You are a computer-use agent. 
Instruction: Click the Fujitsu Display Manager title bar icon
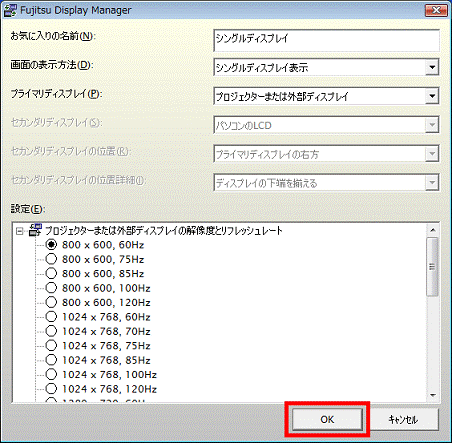point(10,10)
